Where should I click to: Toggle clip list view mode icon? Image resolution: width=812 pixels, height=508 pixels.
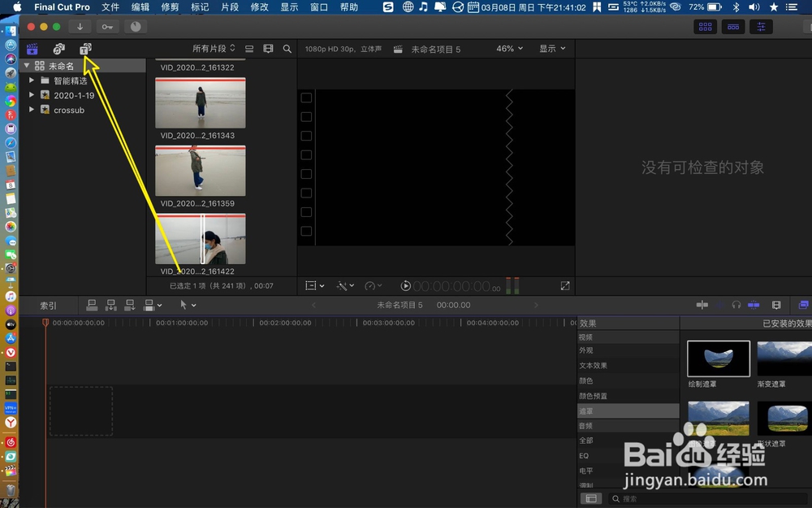pos(249,49)
